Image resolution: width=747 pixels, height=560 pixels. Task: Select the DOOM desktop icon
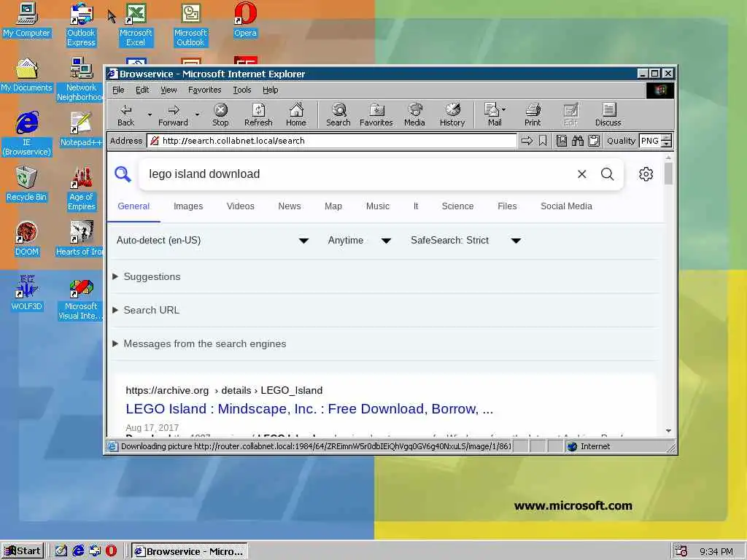point(27,239)
